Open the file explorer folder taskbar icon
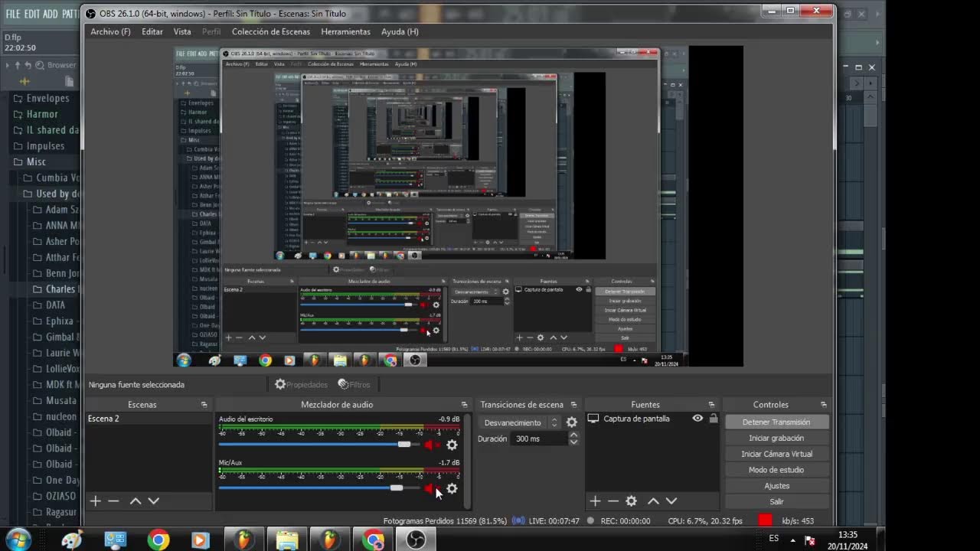 [286, 540]
